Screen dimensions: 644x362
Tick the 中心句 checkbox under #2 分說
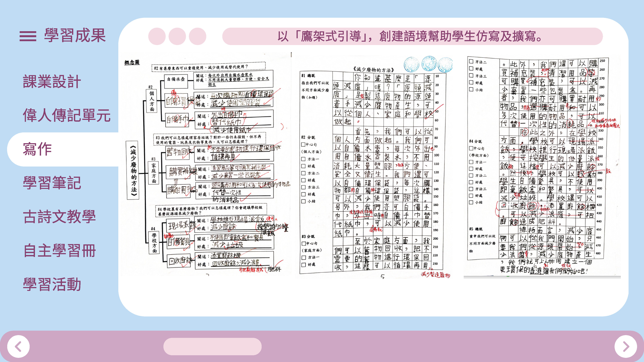tap(303, 144)
